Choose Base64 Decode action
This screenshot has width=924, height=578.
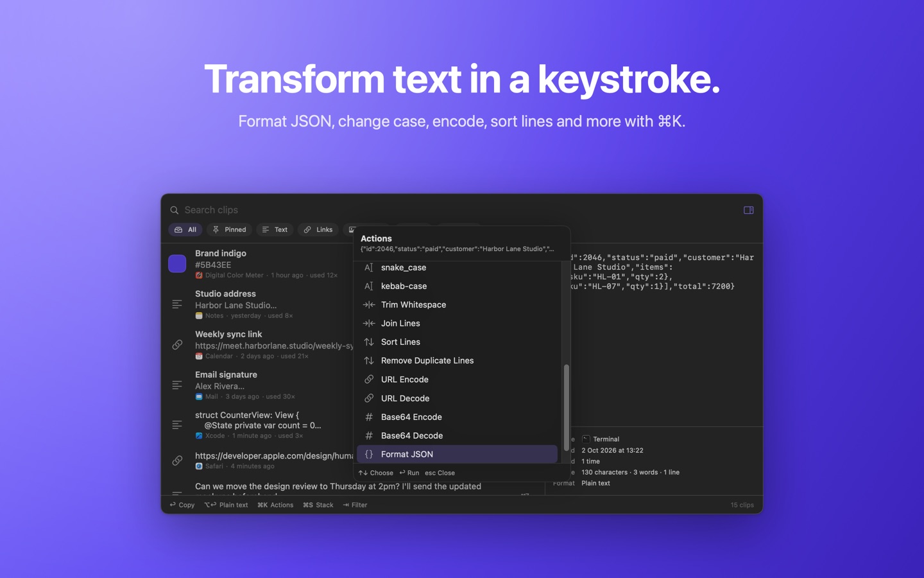tap(457, 436)
